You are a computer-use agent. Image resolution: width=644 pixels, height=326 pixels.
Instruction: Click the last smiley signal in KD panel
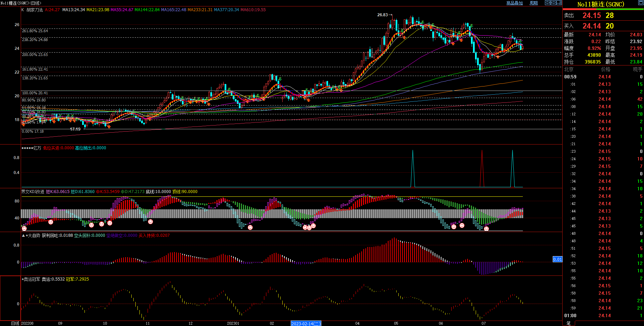point(486,229)
